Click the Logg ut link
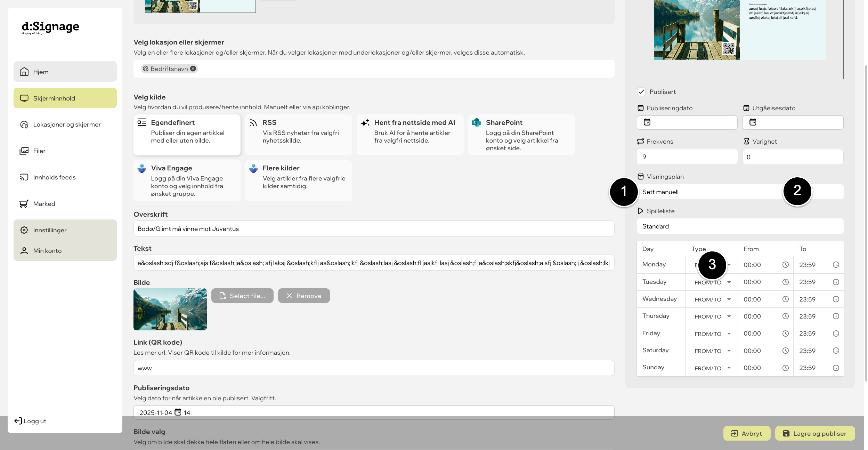 (30, 421)
